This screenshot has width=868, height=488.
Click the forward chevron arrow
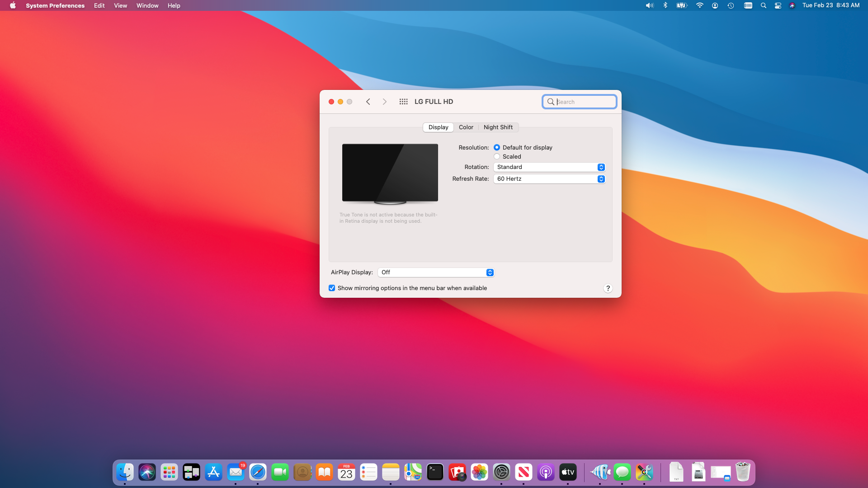point(384,102)
